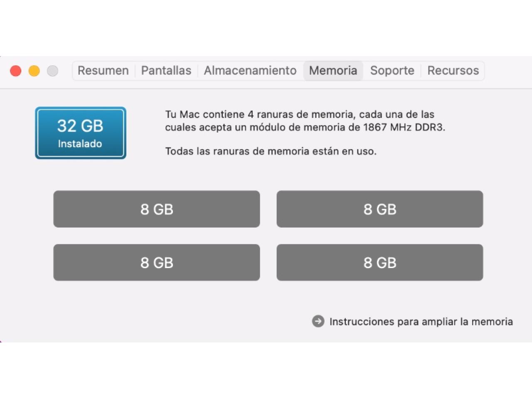Select the Memoria tab

pos(333,71)
